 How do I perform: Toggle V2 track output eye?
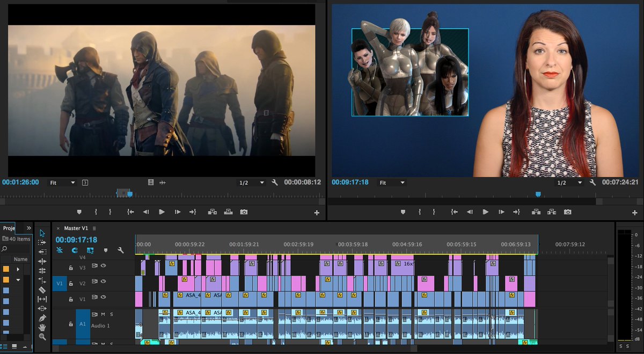click(x=103, y=281)
